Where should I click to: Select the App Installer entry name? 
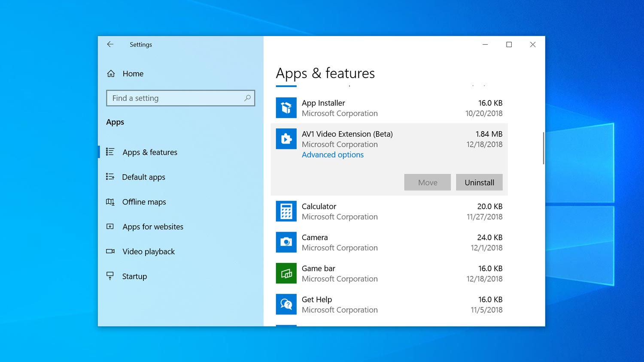point(323,103)
